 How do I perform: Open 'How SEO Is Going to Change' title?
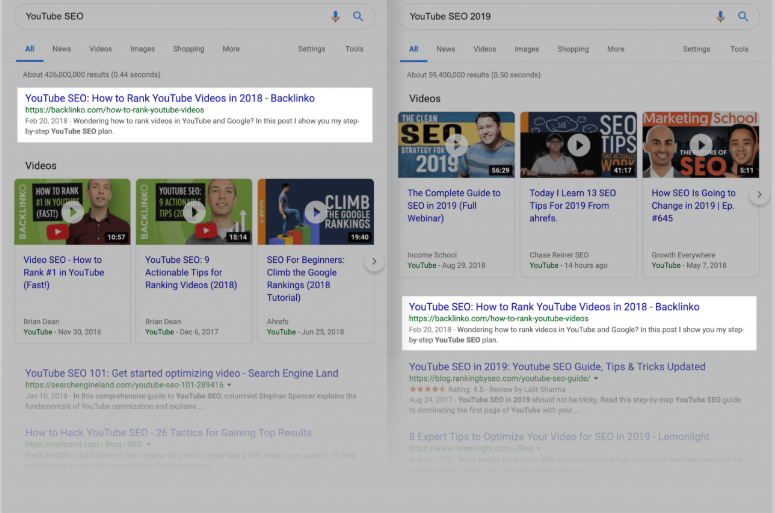(693, 206)
